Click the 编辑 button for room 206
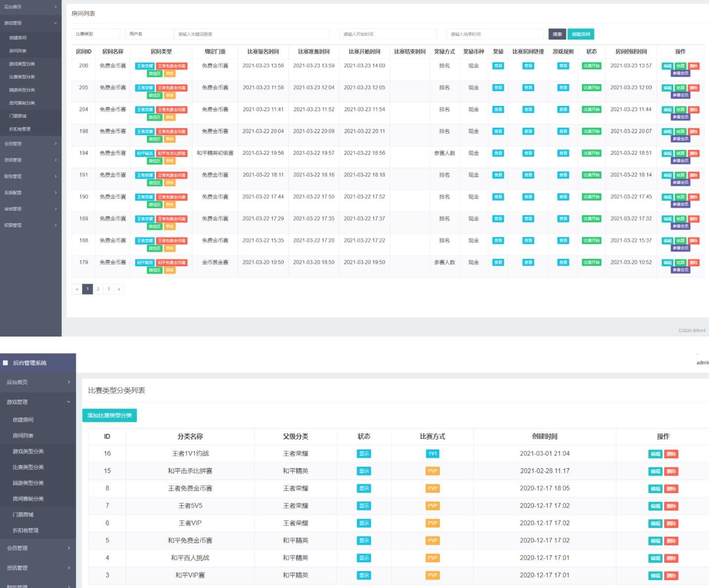This screenshot has height=588, width=709. (667, 66)
